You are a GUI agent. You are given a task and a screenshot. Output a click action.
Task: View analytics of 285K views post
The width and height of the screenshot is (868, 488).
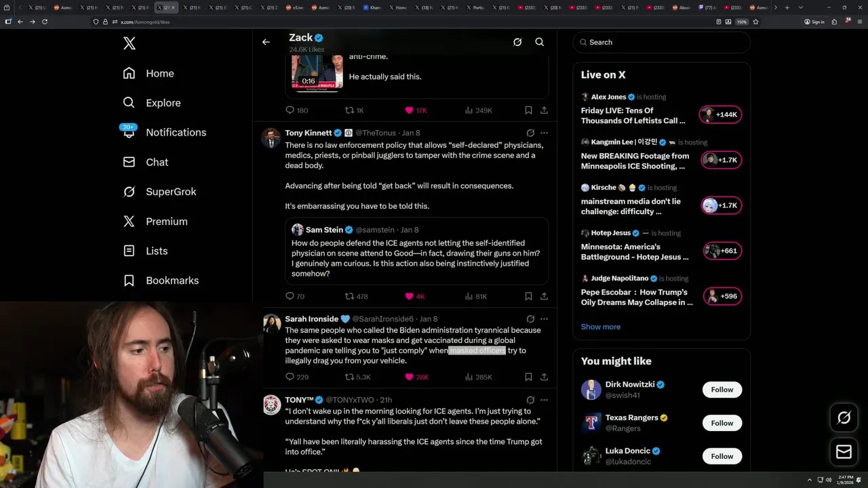click(479, 377)
